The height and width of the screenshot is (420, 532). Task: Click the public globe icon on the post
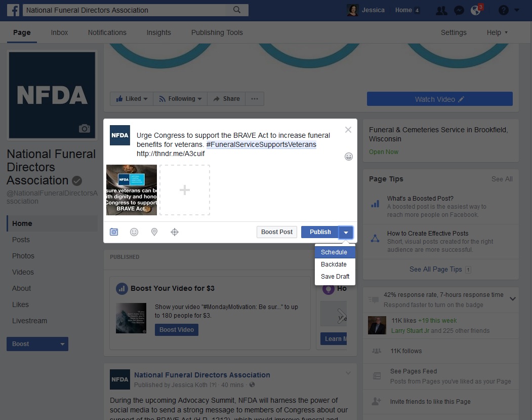click(252, 385)
